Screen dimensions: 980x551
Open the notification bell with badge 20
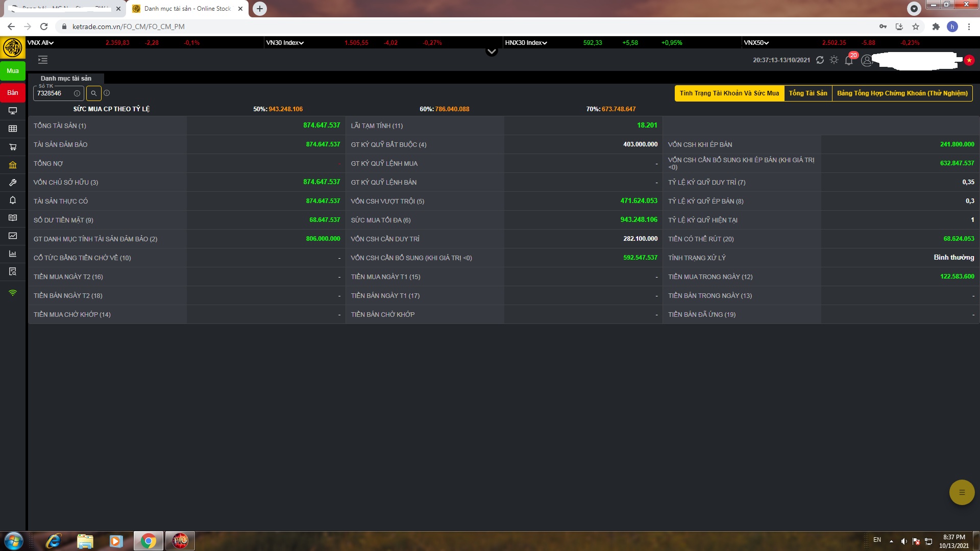849,60
